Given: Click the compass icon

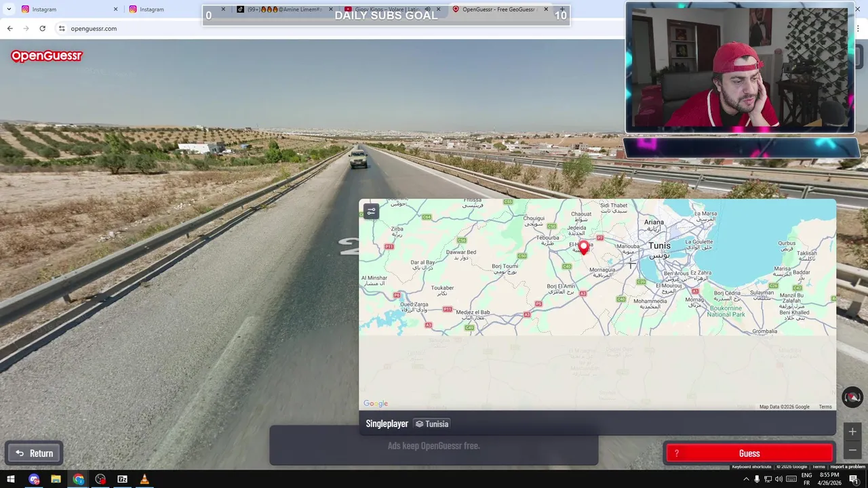Looking at the screenshot, I should [852, 397].
